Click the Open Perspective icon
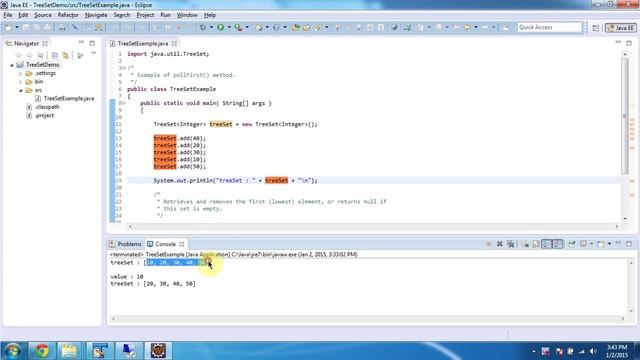 pos(596,28)
